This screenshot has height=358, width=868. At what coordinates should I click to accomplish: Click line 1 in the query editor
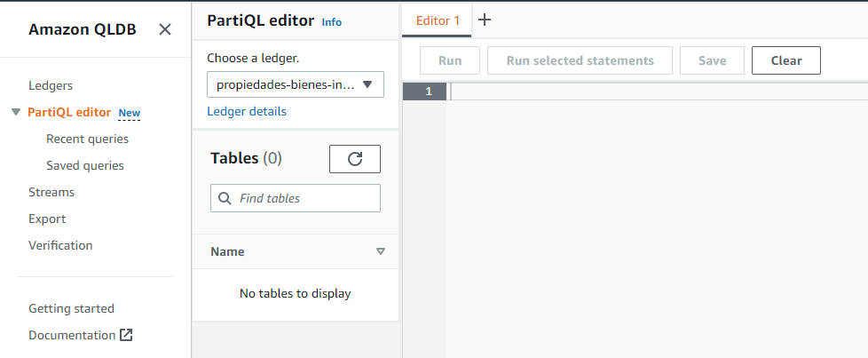coord(621,92)
